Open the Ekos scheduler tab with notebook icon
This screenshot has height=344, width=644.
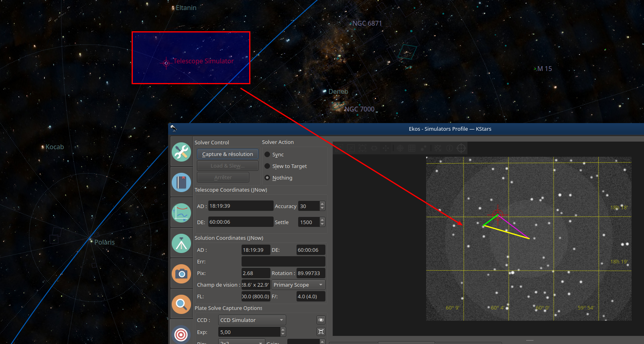click(181, 182)
